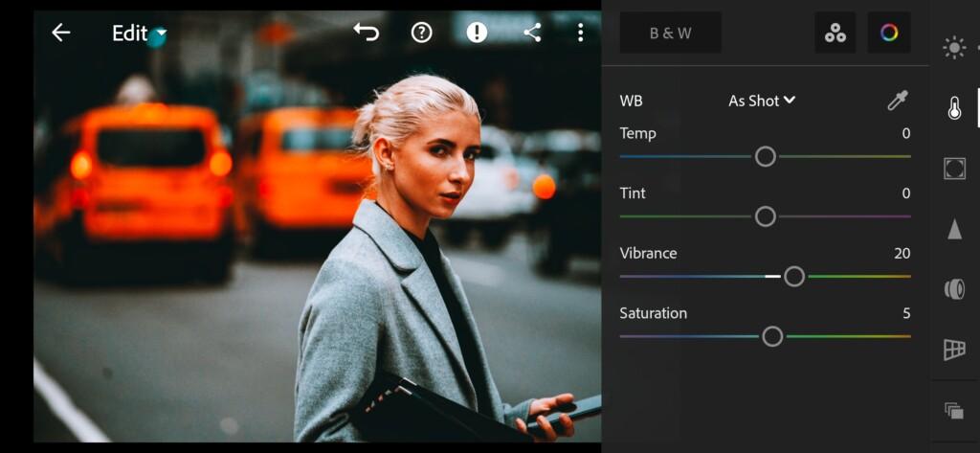Adjust the Vibrance slider handle
The width and height of the screenshot is (980, 453).
794,277
